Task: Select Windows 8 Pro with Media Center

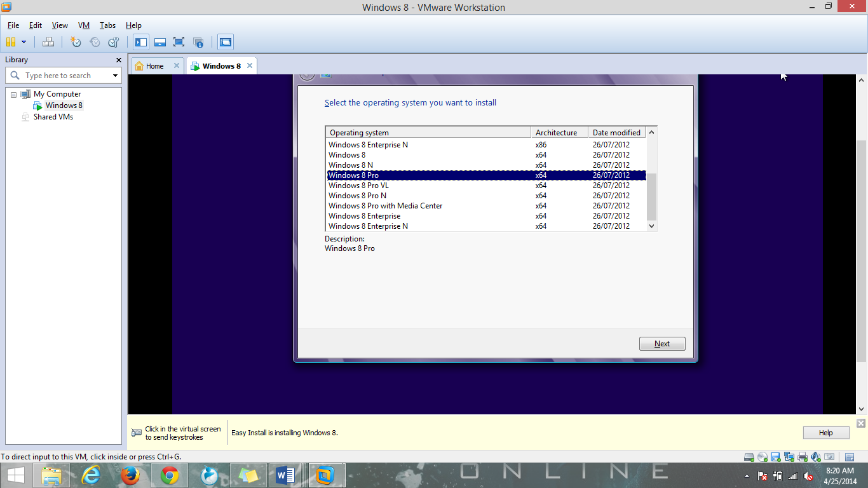Action: [x=486, y=206]
